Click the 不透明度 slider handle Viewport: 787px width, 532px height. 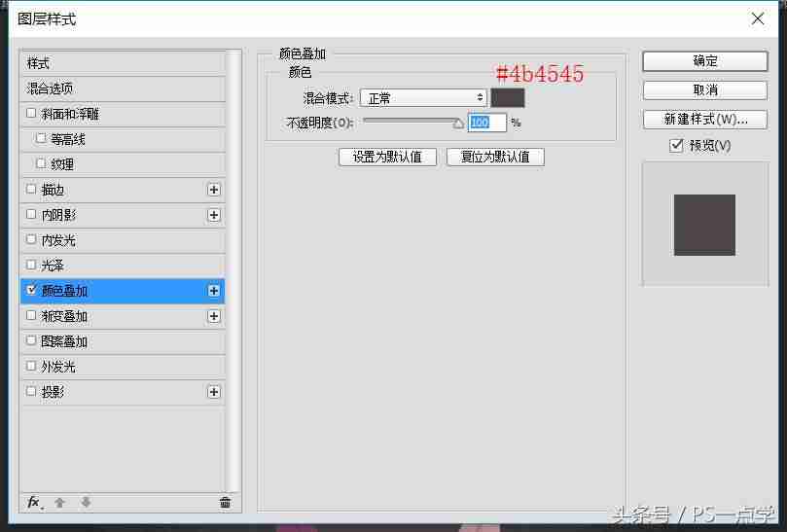coord(458,124)
